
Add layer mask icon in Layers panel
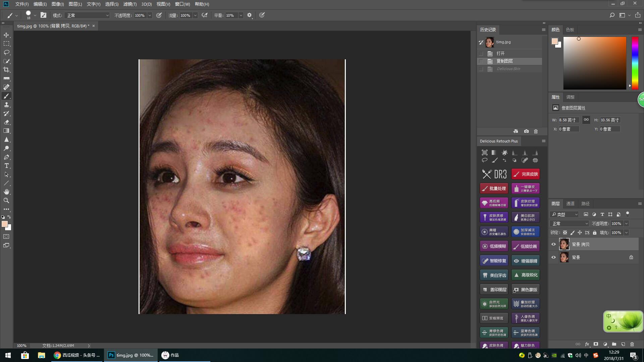coord(596,344)
